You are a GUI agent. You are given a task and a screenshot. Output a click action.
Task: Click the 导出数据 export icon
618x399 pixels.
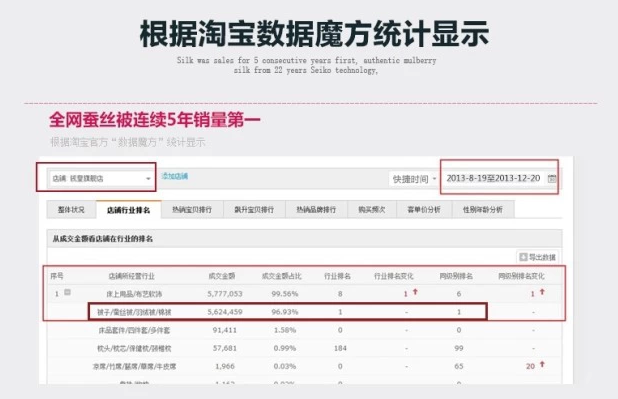(523, 257)
